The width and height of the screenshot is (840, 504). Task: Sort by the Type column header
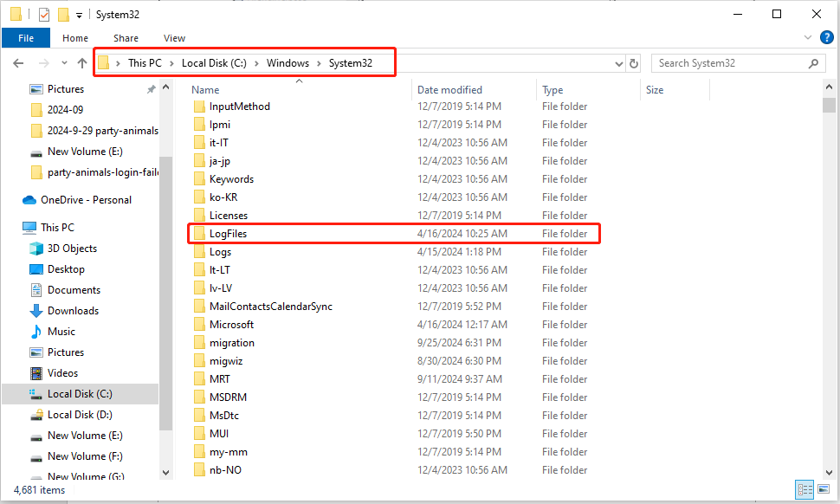(552, 90)
